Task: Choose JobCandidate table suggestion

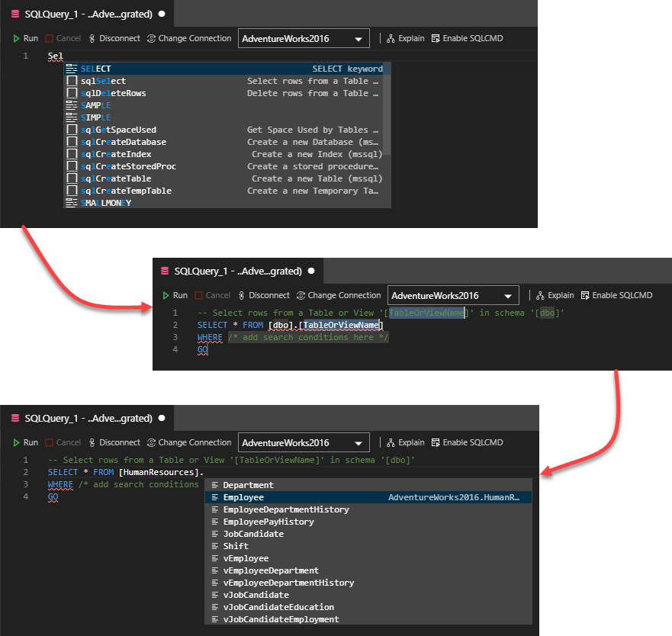Action: coord(368,534)
